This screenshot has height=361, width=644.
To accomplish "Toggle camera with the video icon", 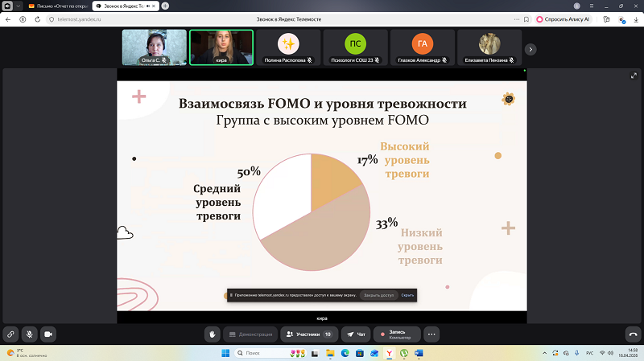I will tap(48, 334).
